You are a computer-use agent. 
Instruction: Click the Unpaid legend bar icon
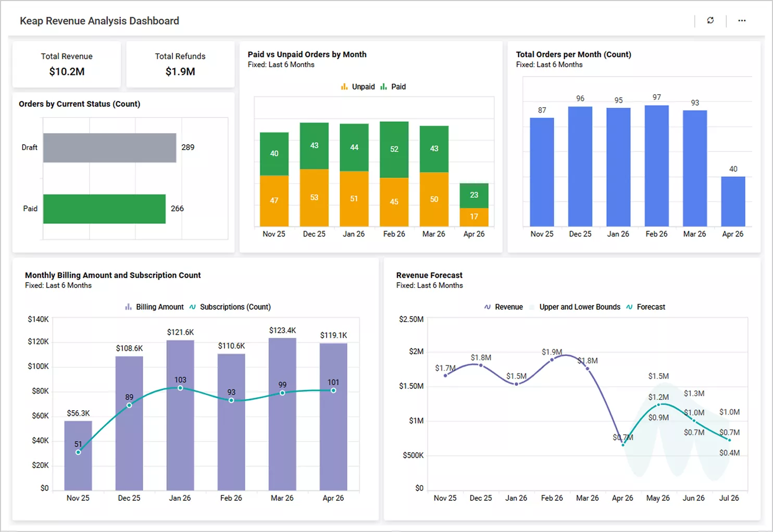pyautogui.click(x=344, y=86)
